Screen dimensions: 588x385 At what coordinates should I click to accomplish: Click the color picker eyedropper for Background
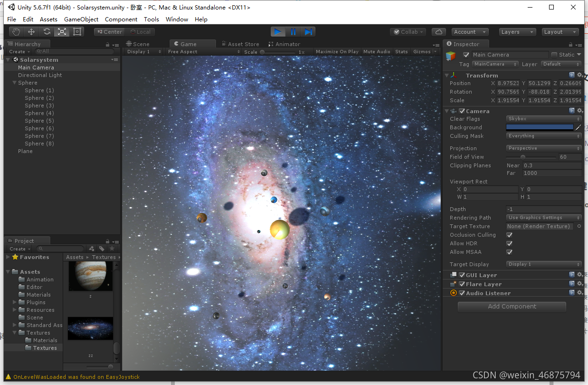[x=578, y=127]
